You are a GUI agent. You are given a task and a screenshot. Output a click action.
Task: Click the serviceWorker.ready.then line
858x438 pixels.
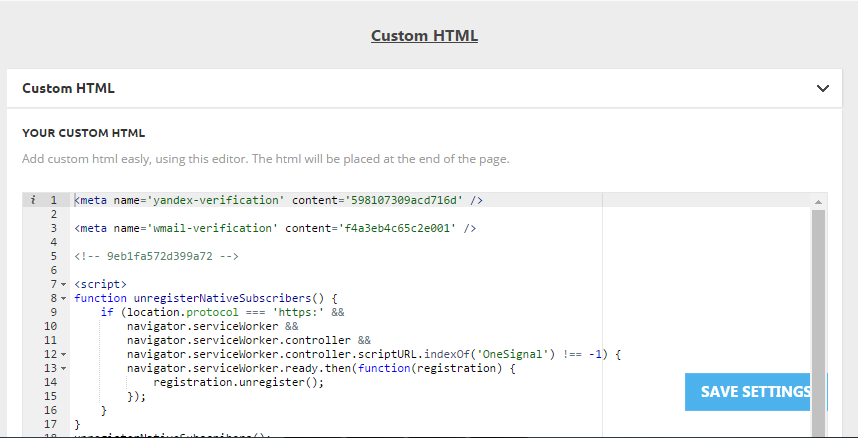pyautogui.click(x=321, y=368)
